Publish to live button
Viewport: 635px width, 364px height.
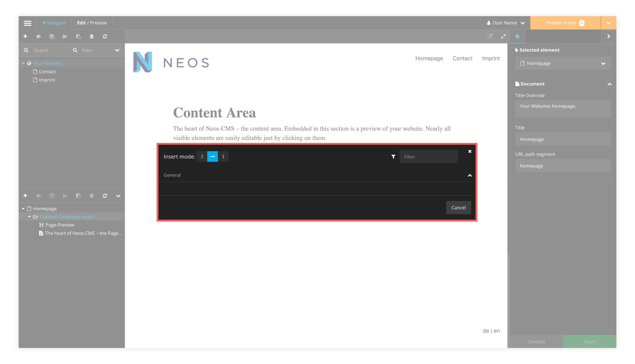[565, 23]
